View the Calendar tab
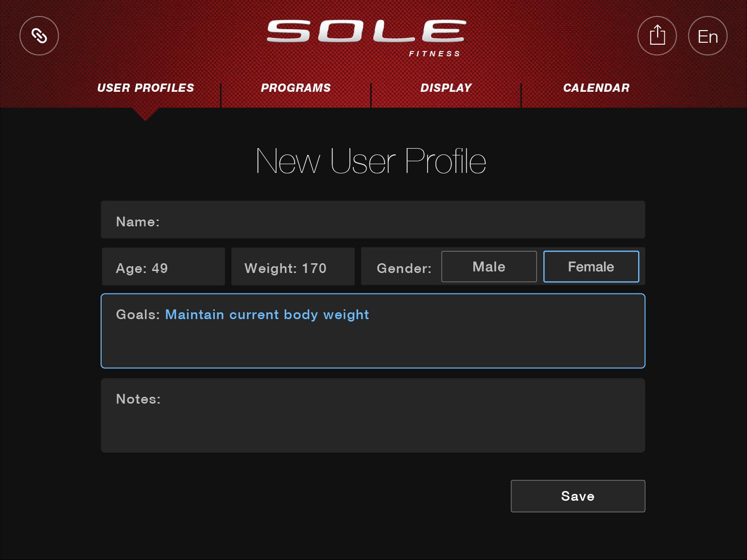This screenshot has height=560, width=747. pos(596,88)
